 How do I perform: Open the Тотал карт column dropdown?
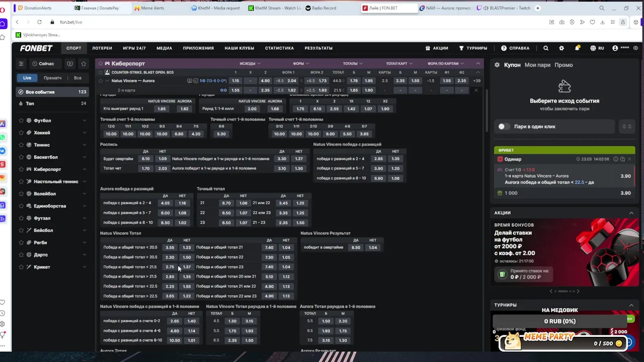[x=399, y=64]
